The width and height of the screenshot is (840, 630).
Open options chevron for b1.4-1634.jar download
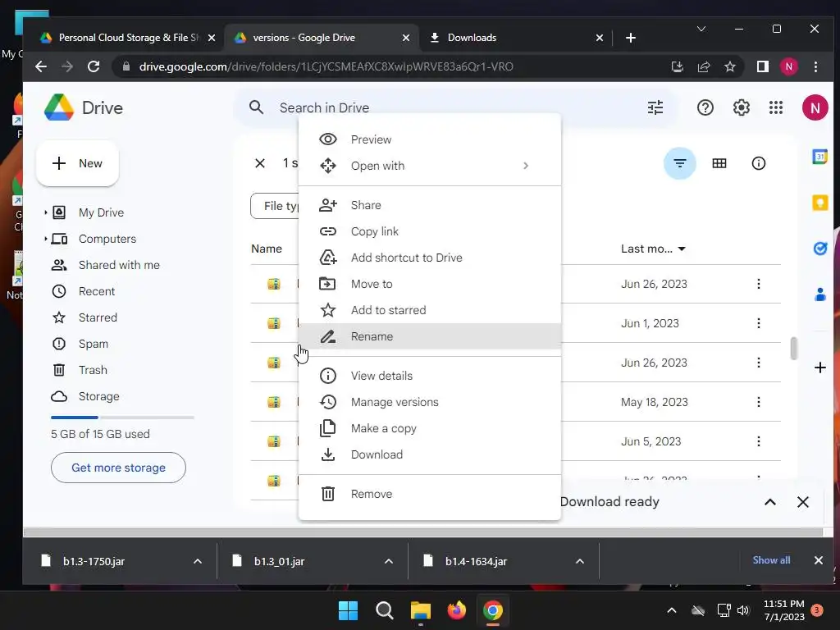(x=580, y=561)
